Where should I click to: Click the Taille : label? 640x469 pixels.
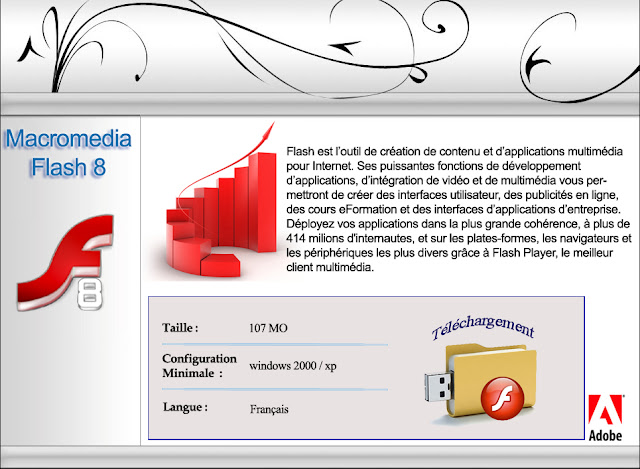tap(180, 328)
